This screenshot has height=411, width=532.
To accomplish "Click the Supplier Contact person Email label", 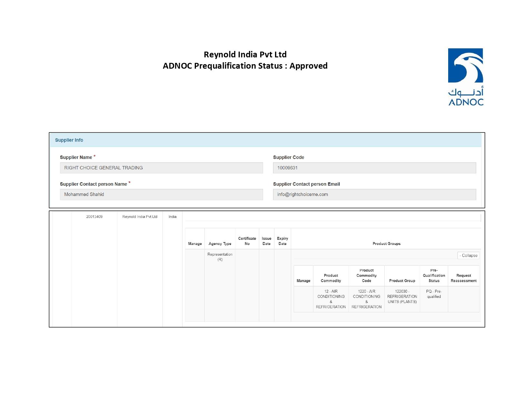I will point(306,184).
